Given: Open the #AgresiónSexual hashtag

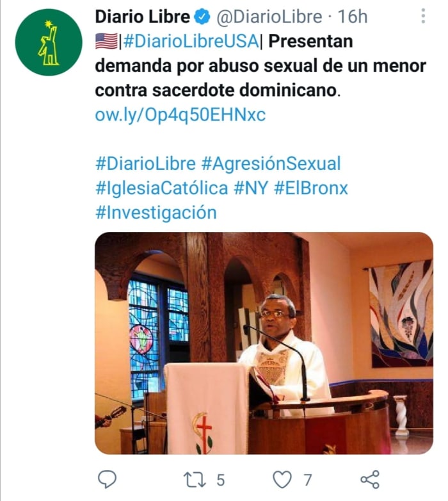Looking at the screenshot, I should tap(271, 163).
